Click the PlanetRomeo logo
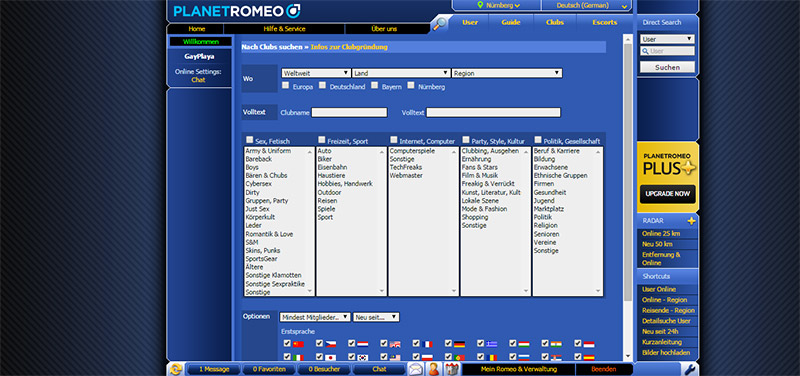 (x=236, y=11)
